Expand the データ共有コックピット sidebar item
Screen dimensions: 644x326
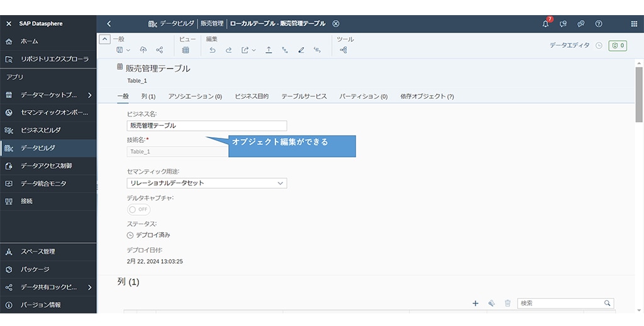(x=89, y=287)
